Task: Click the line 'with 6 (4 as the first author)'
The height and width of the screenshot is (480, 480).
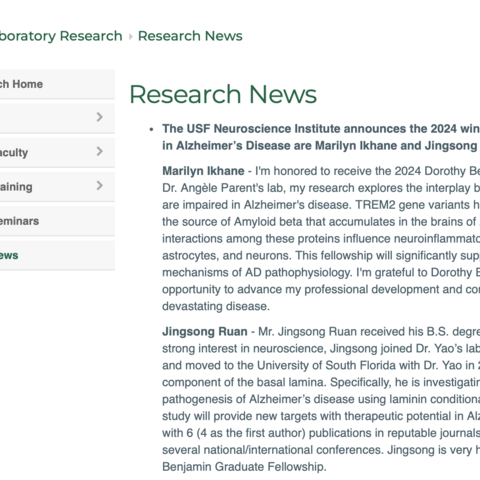Action: click(x=321, y=433)
